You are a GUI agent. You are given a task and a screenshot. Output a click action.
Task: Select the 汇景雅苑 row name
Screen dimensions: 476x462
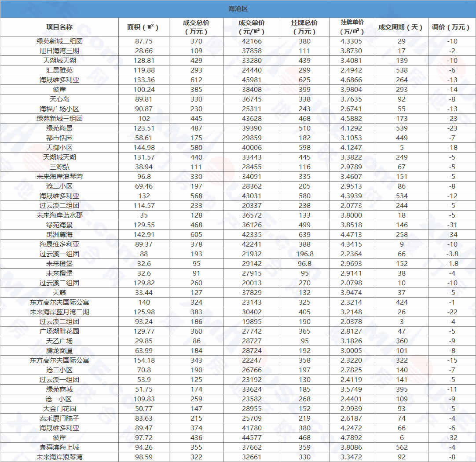point(59,70)
